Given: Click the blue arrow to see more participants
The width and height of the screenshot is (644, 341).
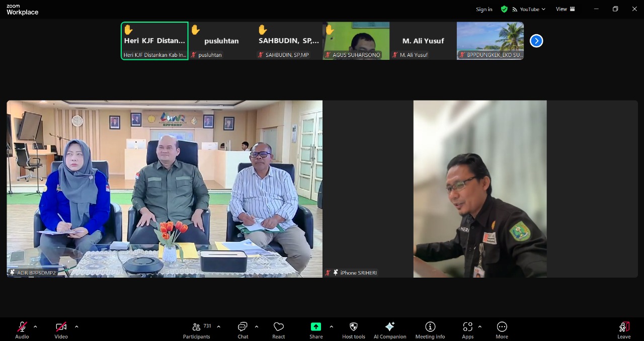Looking at the screenshot, I should (536, 41).
